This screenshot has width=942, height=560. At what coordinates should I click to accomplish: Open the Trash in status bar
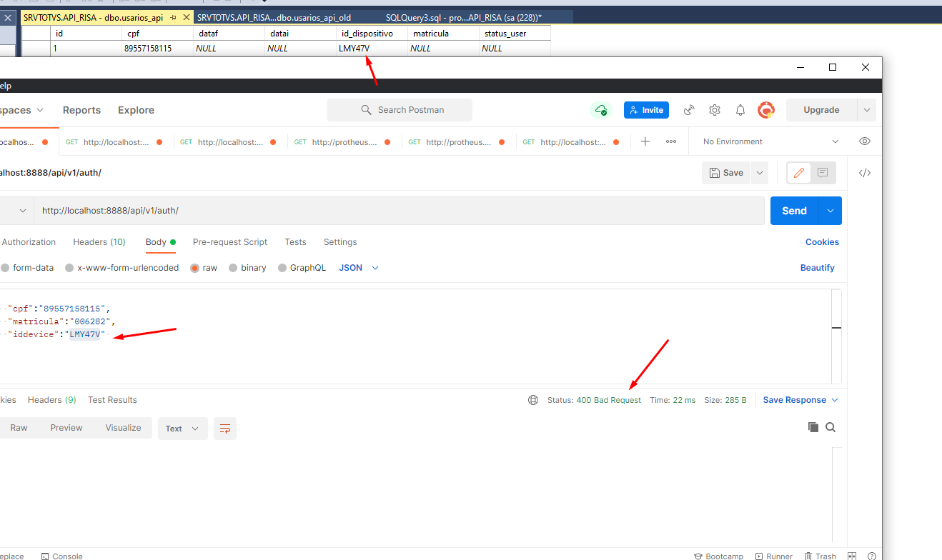pyautogui.click(x=820, y=556)
